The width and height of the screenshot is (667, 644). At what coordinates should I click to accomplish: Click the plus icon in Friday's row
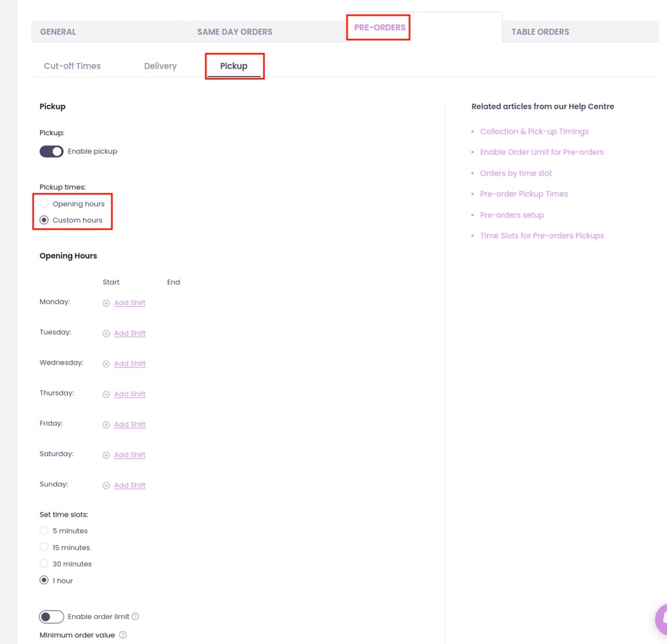click(106, 425)
